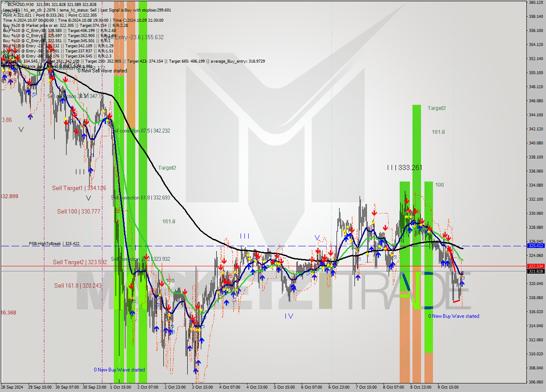
Task: Click the gray 321.828 current price tag
Action: [536, 271]
